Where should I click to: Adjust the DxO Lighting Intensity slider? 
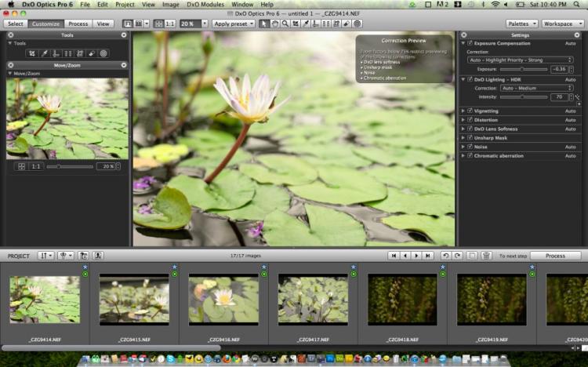point(522,97)
